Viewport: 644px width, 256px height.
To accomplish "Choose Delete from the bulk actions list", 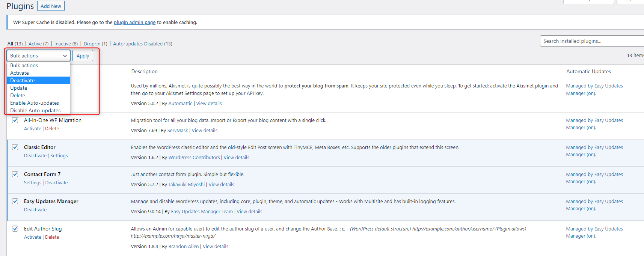I will click(x=38, y=95).
